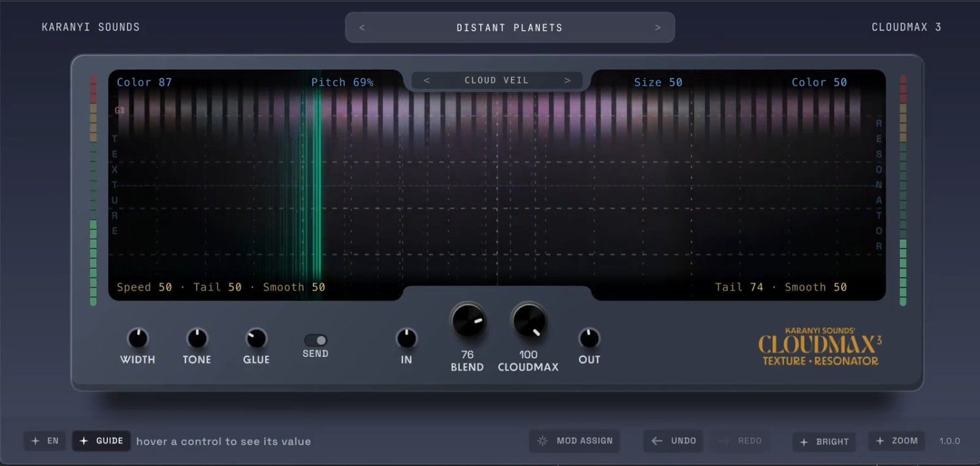Click the UNDO button
The image size is (980, 466).
point(673,441)
